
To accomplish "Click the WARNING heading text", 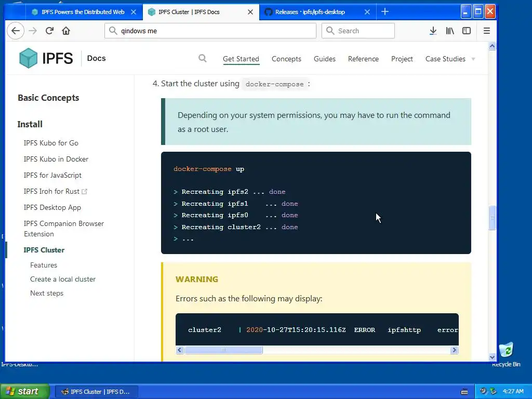I will tap(197, 279).
